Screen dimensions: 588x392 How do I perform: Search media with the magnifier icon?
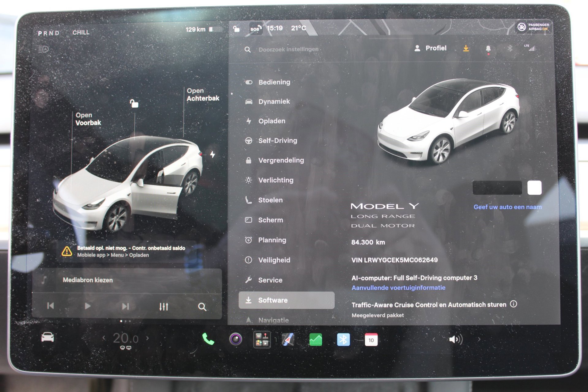click(202, 307)
